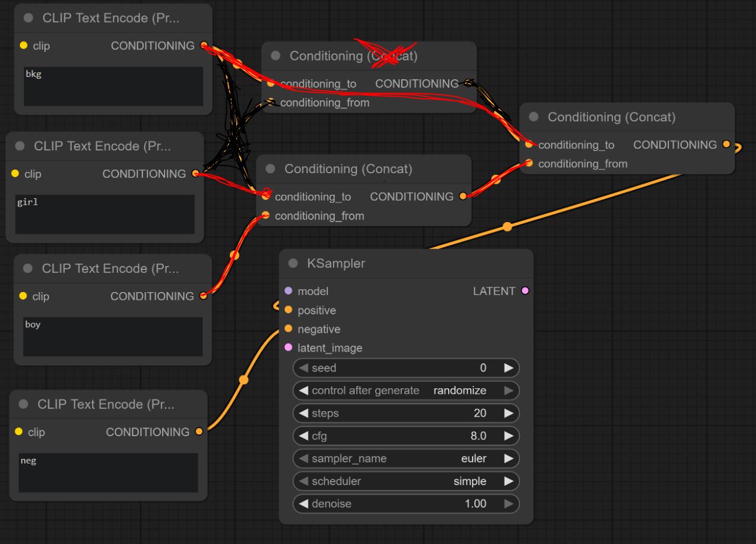Click into the neg prompt text box

coord(108,473)
